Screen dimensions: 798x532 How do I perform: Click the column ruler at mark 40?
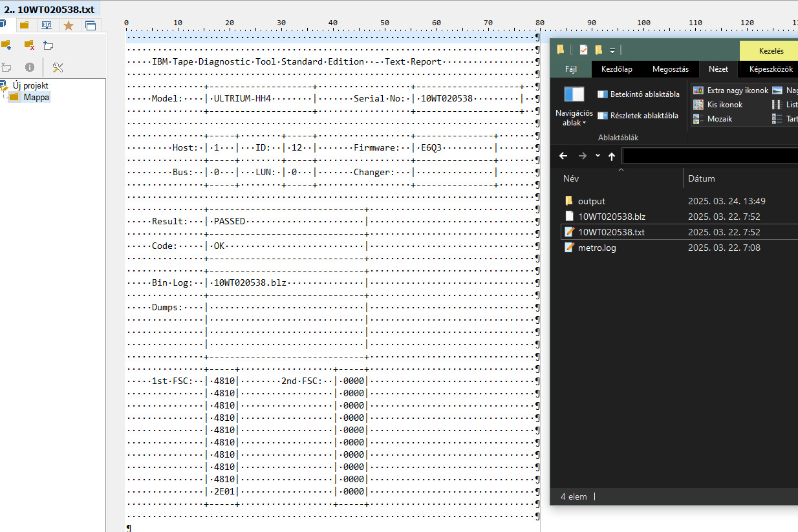point(333,23)
